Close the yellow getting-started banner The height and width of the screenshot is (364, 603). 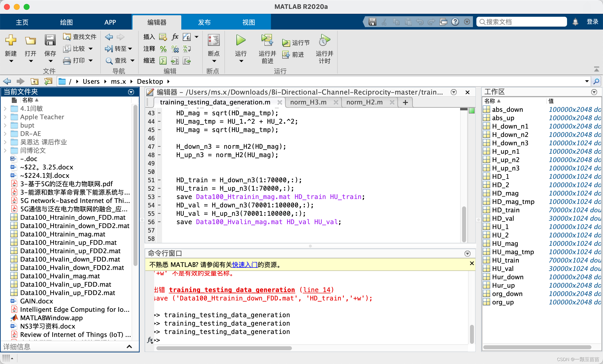pyautogui.click(x=472, y=263)
